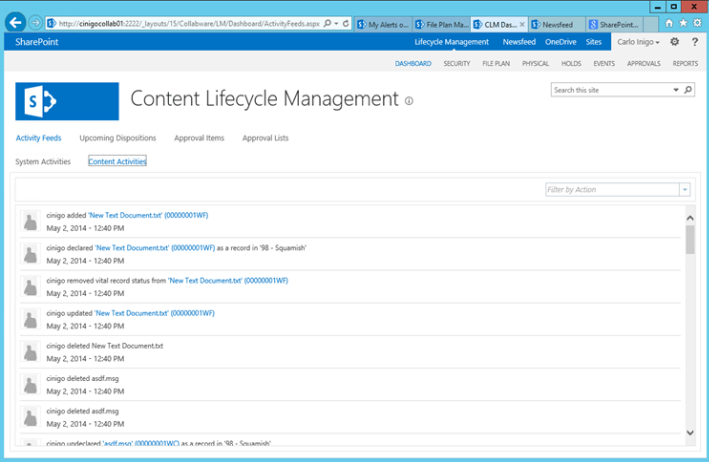Switch to the Newsfeed browser tab
The width and height of the screenshot is (709, 462).
pos(557,24)
